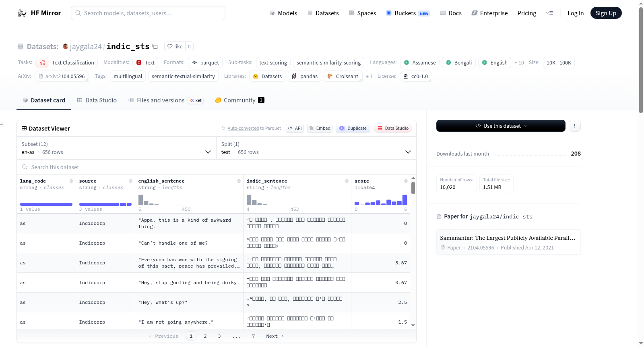The image size is (644, 347).
Task: Open the Use this dataset dropdown
Action: pos(501,126)
